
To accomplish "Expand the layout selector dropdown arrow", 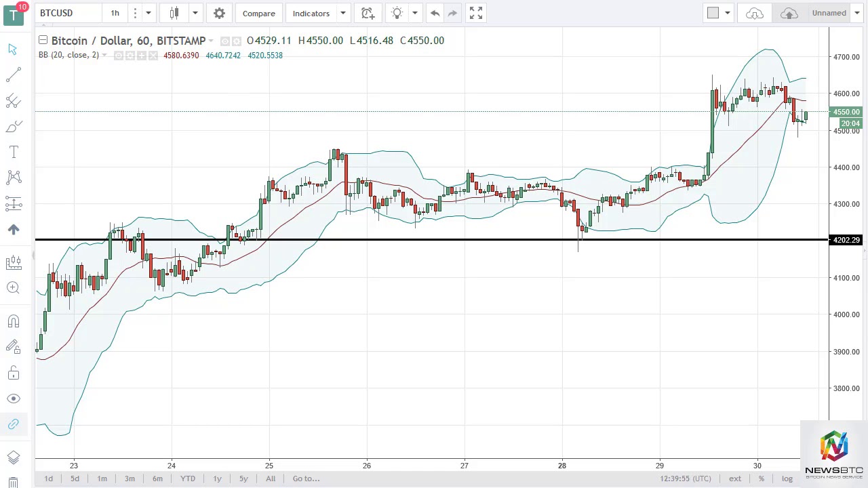I will (x=728, y=13).
